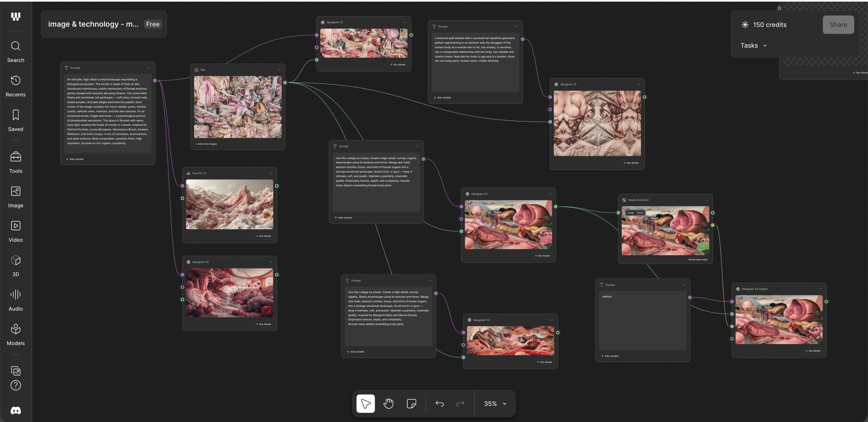Click the Share button

pos(838,25)
